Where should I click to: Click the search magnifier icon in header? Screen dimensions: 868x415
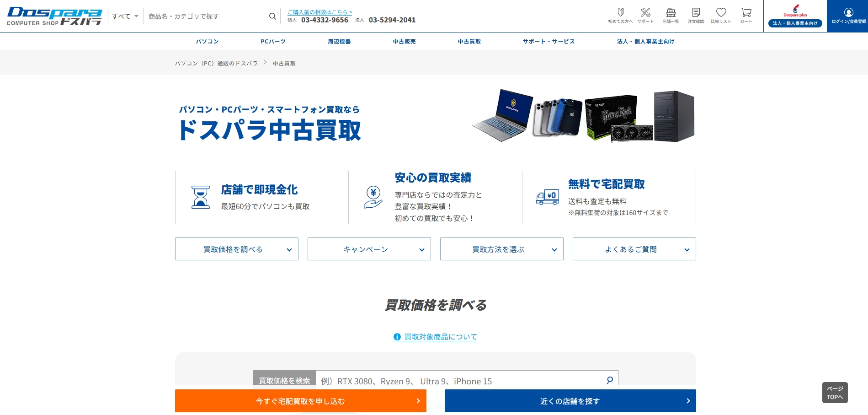(x=272, y=16)
